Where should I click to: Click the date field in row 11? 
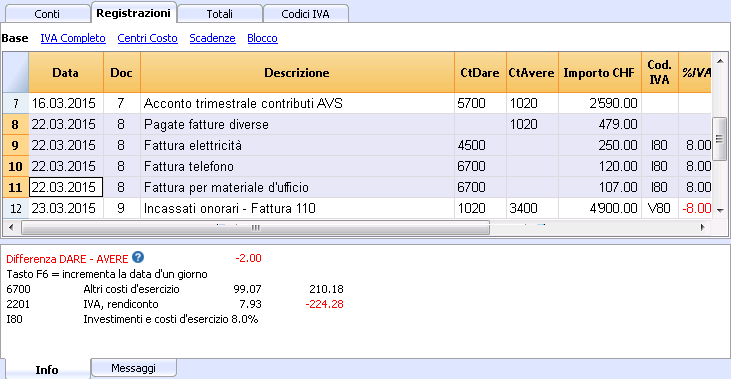click(x=66, y=187)
